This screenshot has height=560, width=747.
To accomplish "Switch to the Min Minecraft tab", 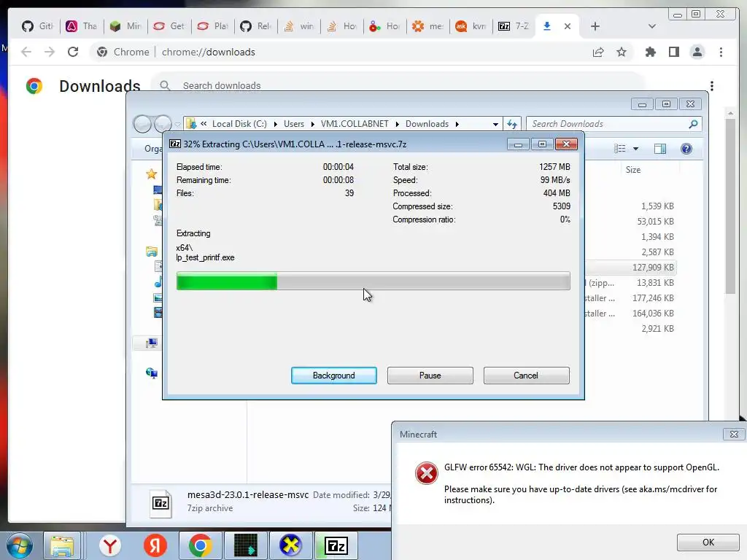I will coord(125,26).
